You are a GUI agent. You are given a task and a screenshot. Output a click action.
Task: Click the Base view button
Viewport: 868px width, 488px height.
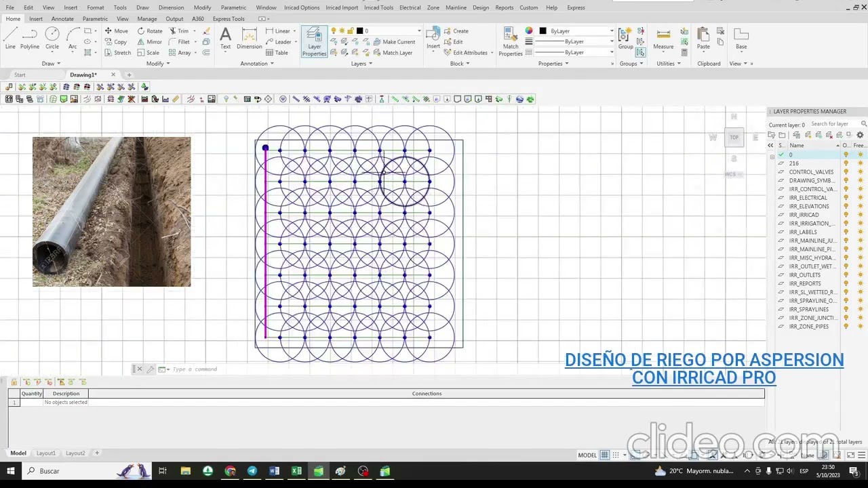(741, 38)
